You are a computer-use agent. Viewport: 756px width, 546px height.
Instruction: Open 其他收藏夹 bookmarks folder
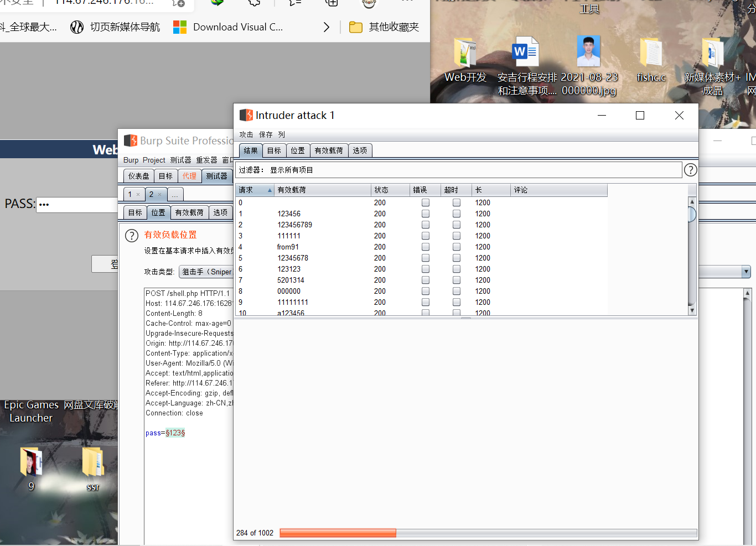tap(384, 27)
